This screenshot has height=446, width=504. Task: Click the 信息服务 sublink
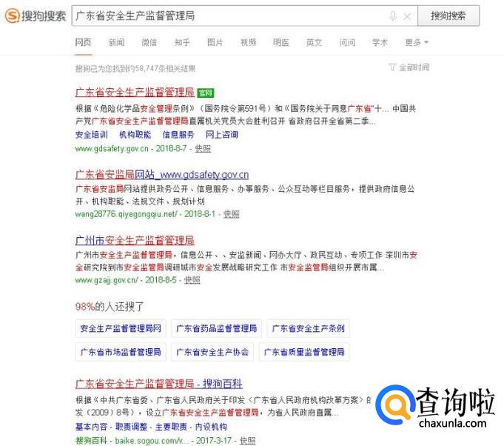(178, 135)
